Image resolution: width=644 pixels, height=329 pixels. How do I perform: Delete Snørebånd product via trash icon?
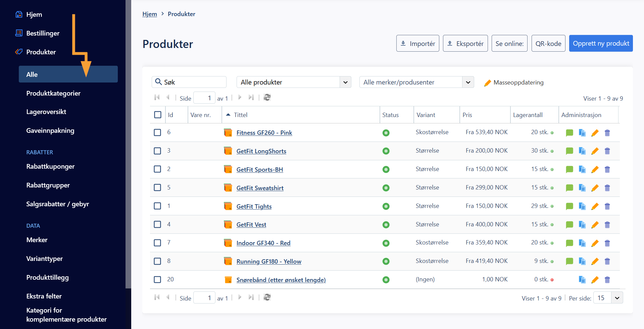click(607, 280)
